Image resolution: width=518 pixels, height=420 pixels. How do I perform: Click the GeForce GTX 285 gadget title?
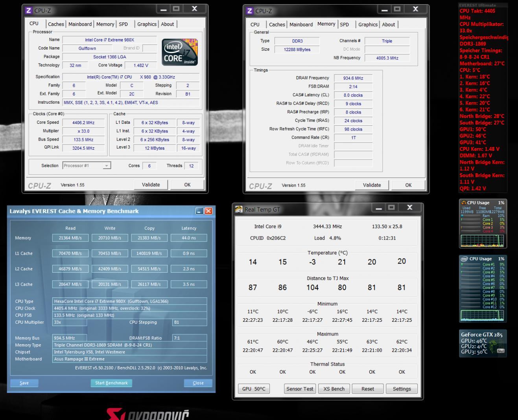coord(482,335)
